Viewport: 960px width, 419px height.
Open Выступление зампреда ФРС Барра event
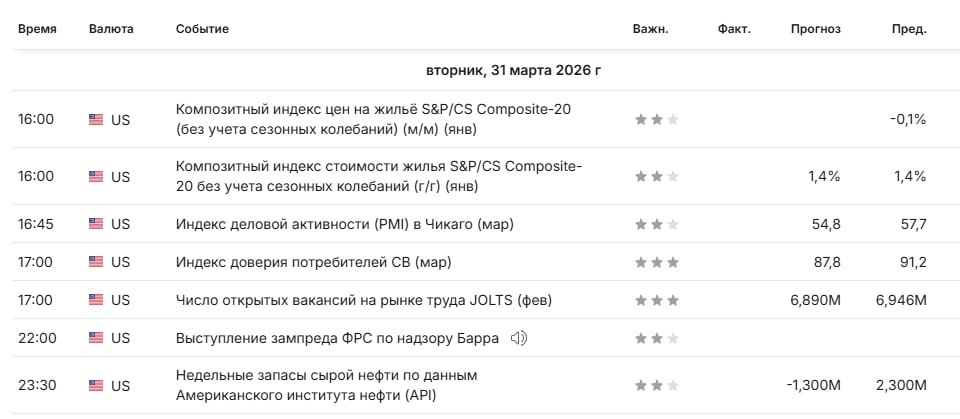(337, 338)
